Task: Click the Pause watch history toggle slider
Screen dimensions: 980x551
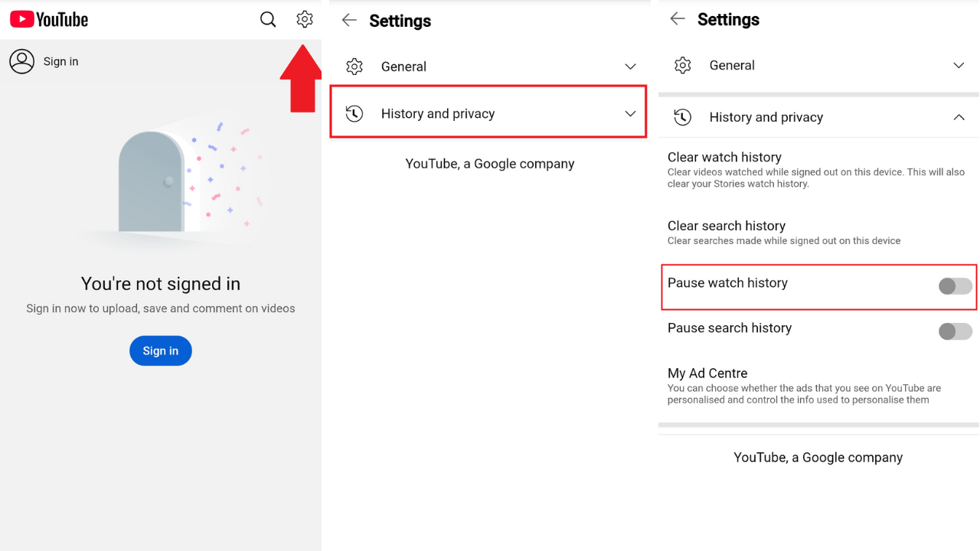Action: click(x=955, y=286)
